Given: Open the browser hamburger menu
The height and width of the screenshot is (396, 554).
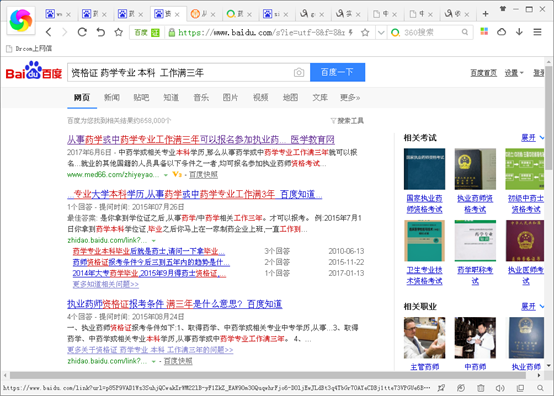Looking at the screenshot, I should tap(537, 32).
